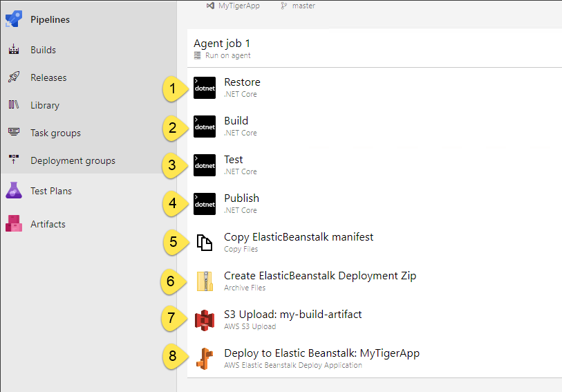Click the Releases rocket icon

pos(14,77)
